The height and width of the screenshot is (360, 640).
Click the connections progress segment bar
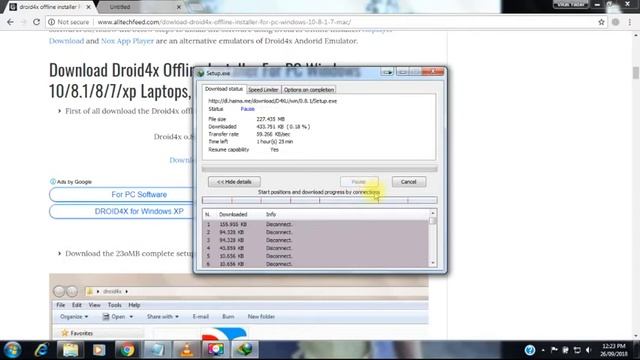pyautogui.click(x=320, y=200)
